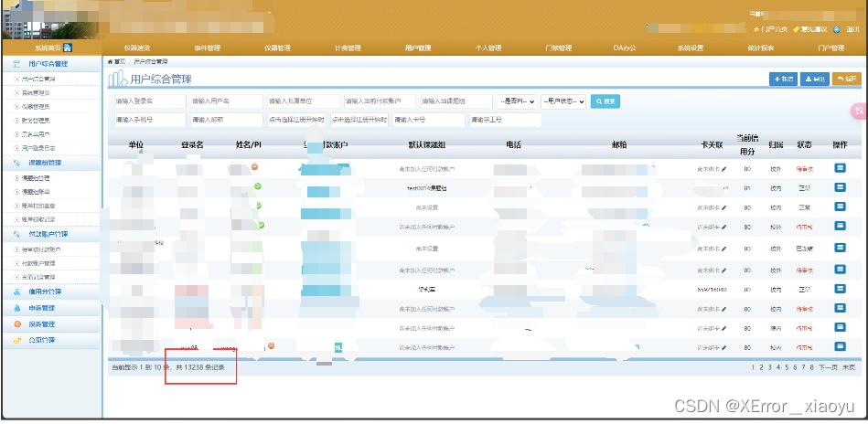
Task: Open the 意见建议 feedback link
Action: (x=810, y=29)
